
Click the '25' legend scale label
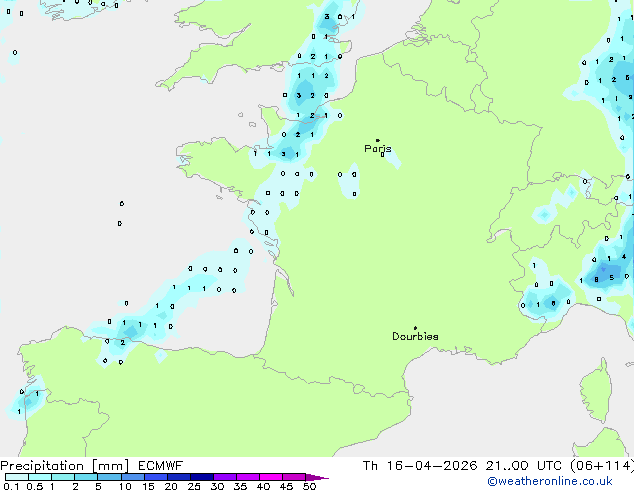(194, 486)
